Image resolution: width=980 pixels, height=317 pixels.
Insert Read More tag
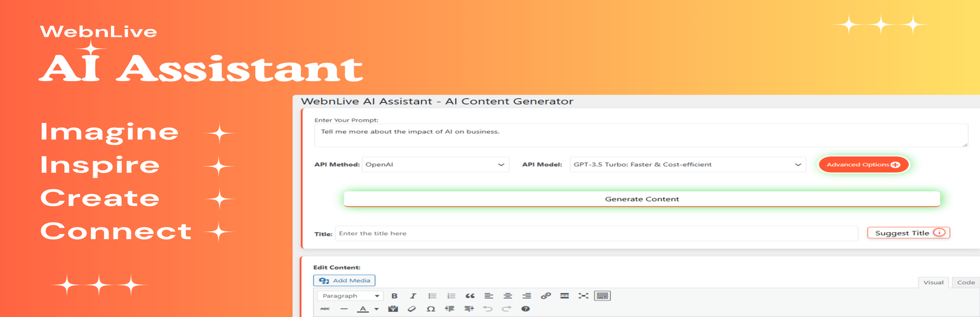(564, 296)
